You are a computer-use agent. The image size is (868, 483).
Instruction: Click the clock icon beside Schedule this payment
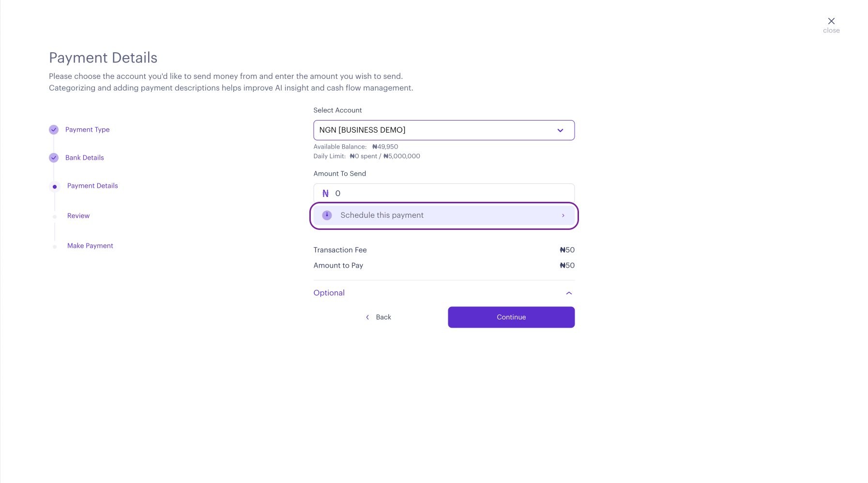click(327, 215)
